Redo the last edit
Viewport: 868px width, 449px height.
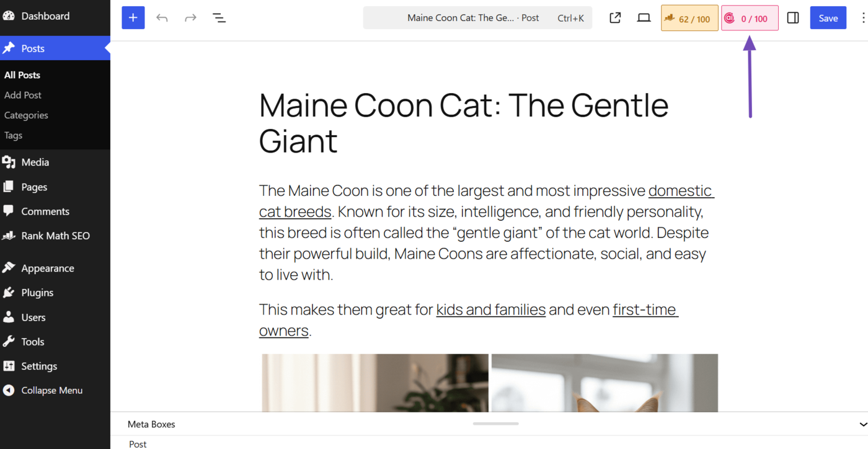click(190, 18)
